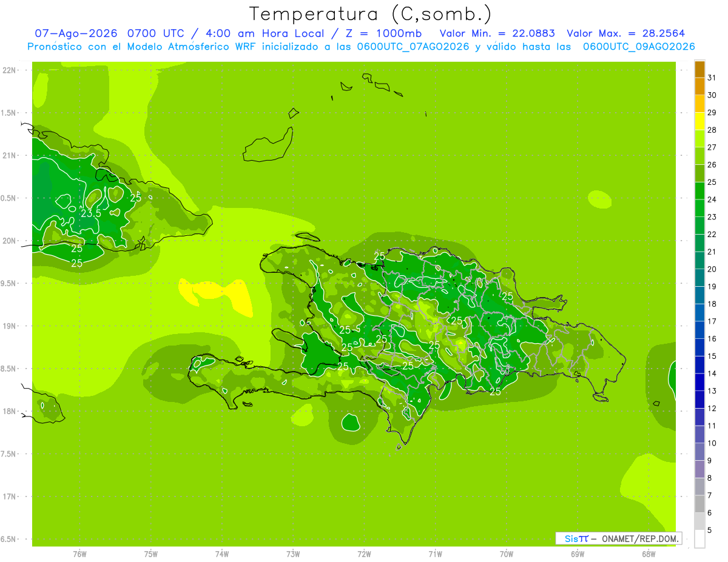Image resolution: width=728 pixels, height=562 pixels.
Task: Click the Temperatura (C,somb.) title
Action: (x=370, y=14)
